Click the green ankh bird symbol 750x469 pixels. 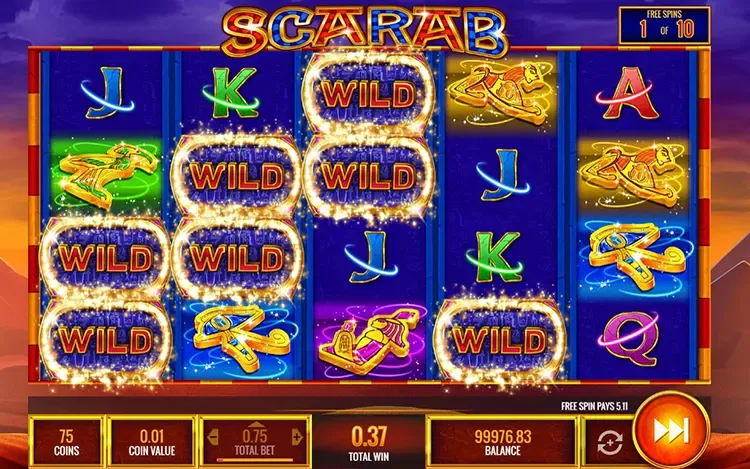coord(106,175)
